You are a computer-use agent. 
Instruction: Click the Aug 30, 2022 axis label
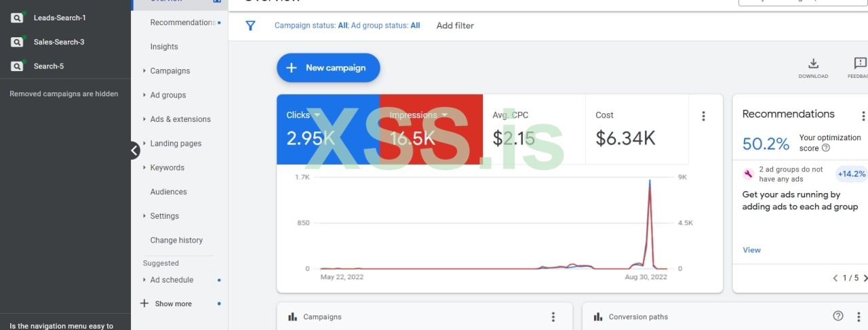645,277
